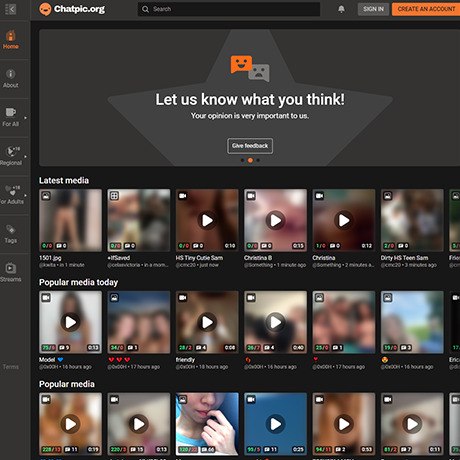Open the Chatpic.org logo homepage link
Screen dimensions: 460x460
pyautogui.click(x=72, y=9)
